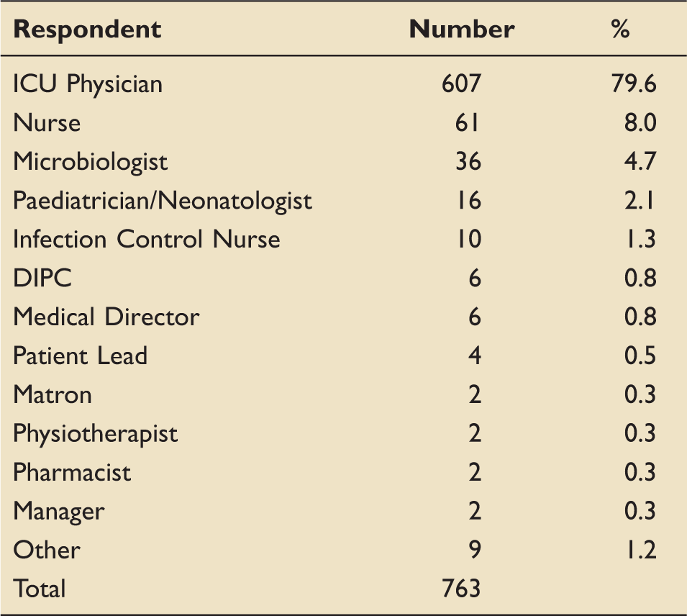Click the % column header
The height and width of the screenshot is (616, 687).
click(x=620, y=30)
